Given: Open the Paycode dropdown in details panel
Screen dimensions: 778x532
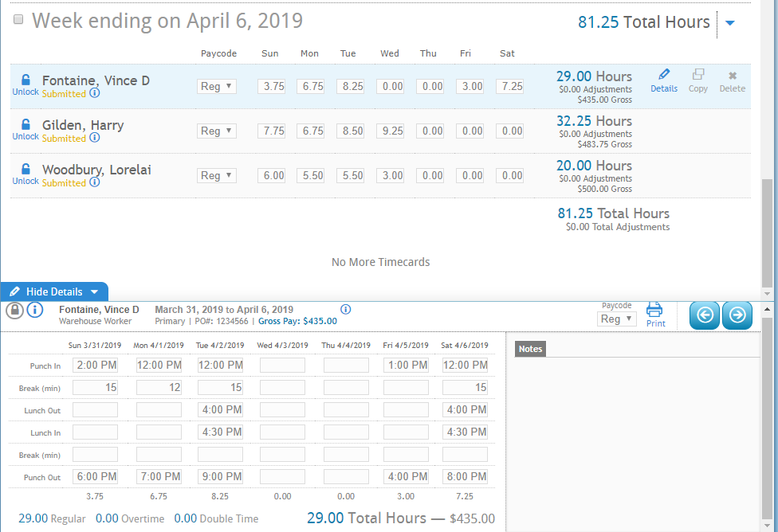Looking at the screenshot, I should (617, 319).
